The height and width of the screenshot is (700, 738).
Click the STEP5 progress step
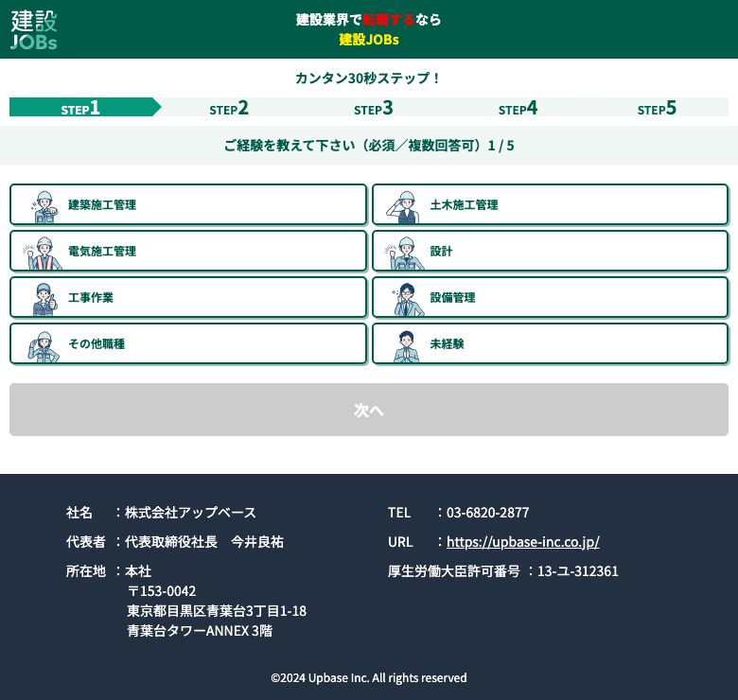657,108
